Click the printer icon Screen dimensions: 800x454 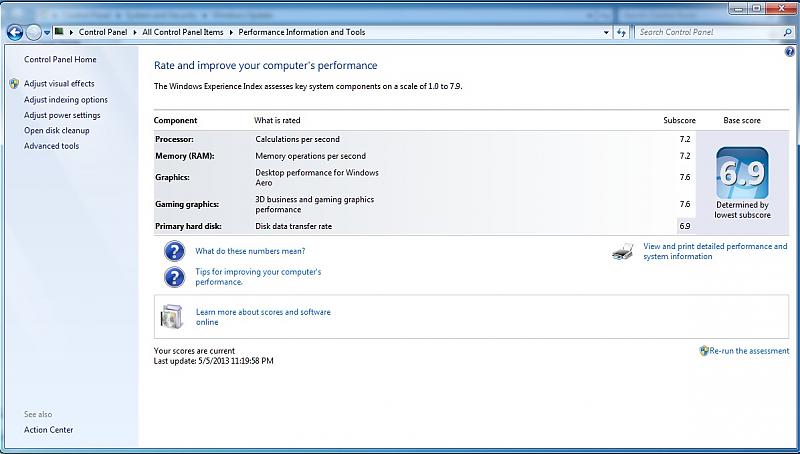click(623, 251)
